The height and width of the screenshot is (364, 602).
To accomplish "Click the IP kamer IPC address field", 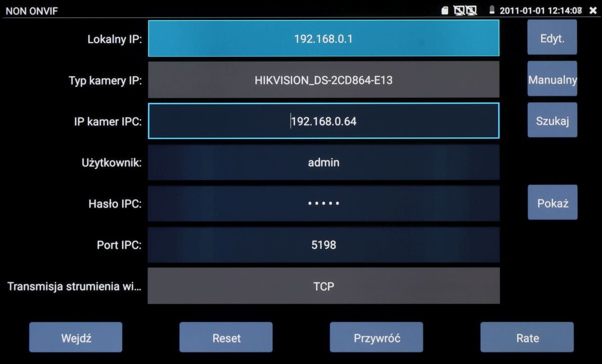I will [324, 121].
